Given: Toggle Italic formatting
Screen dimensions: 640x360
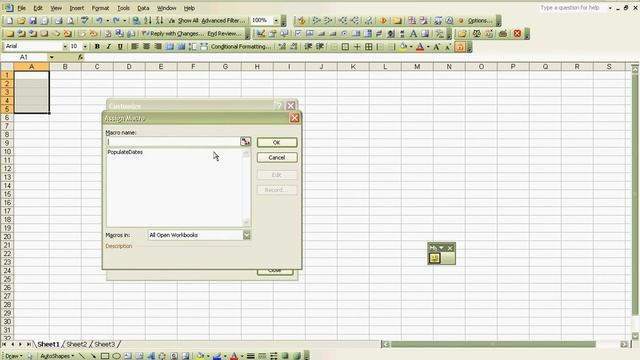Looking at the screenshot, I should tap(109, 47).
